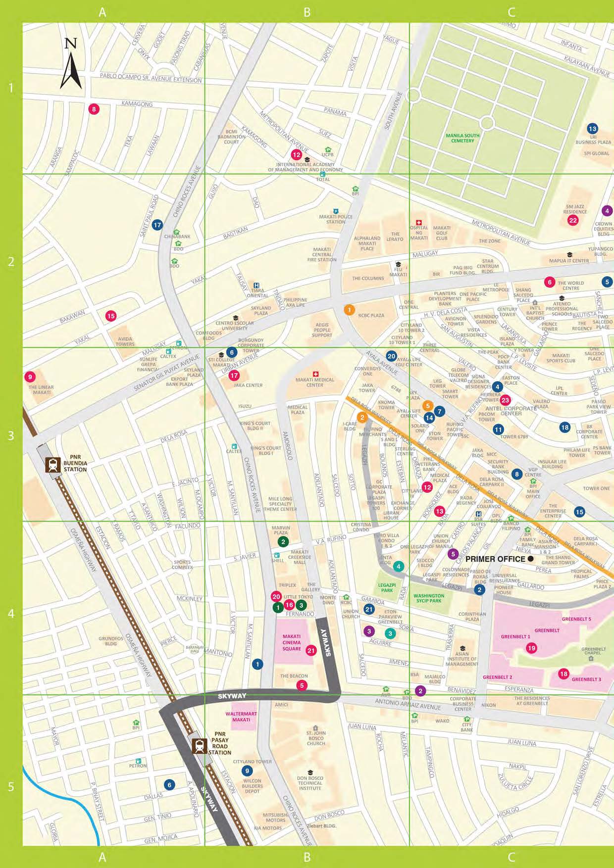Click the Manila South Cemetery label
Viewport: 614px width, 868px height.
coord(462,138)
